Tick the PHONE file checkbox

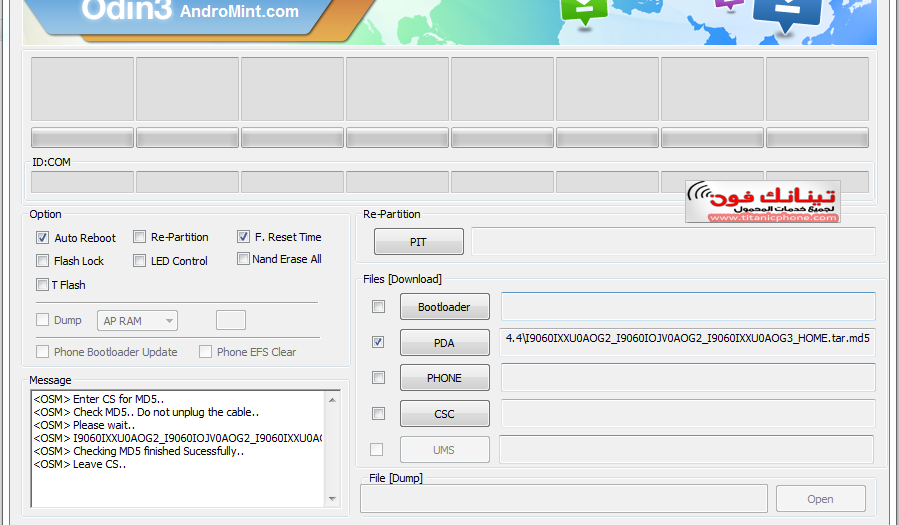point(378,378)
